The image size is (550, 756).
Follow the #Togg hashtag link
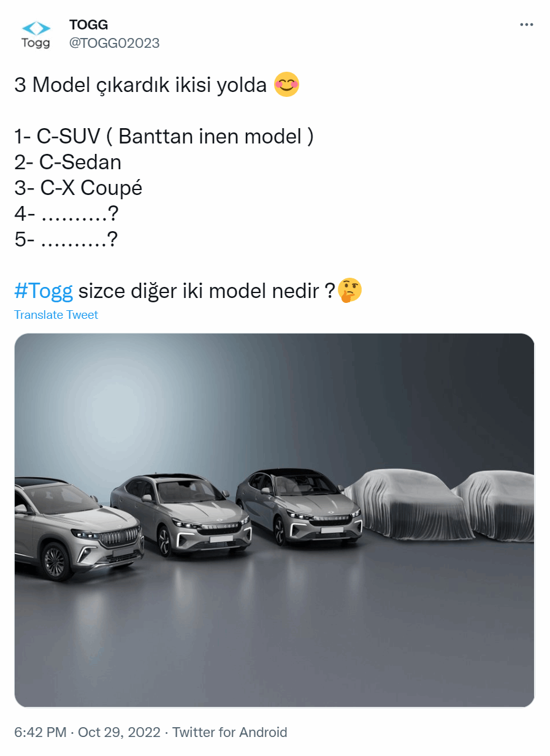click(x=44, y=291)
